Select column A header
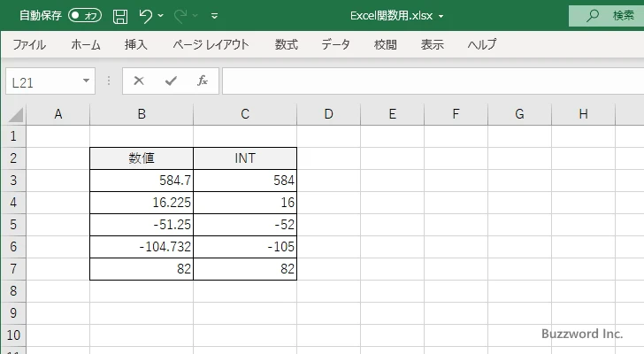Screen dimensions: 644x354 57,114
